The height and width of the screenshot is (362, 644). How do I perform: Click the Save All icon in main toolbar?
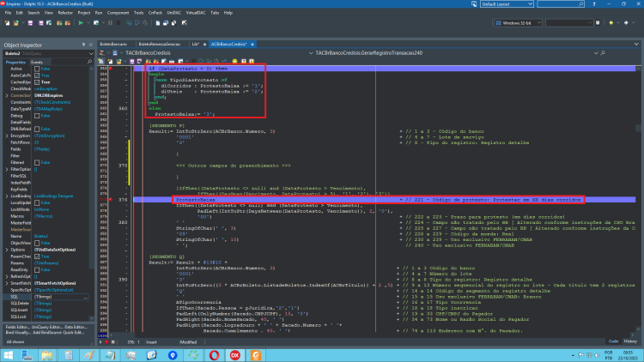(x=40, y=23)
